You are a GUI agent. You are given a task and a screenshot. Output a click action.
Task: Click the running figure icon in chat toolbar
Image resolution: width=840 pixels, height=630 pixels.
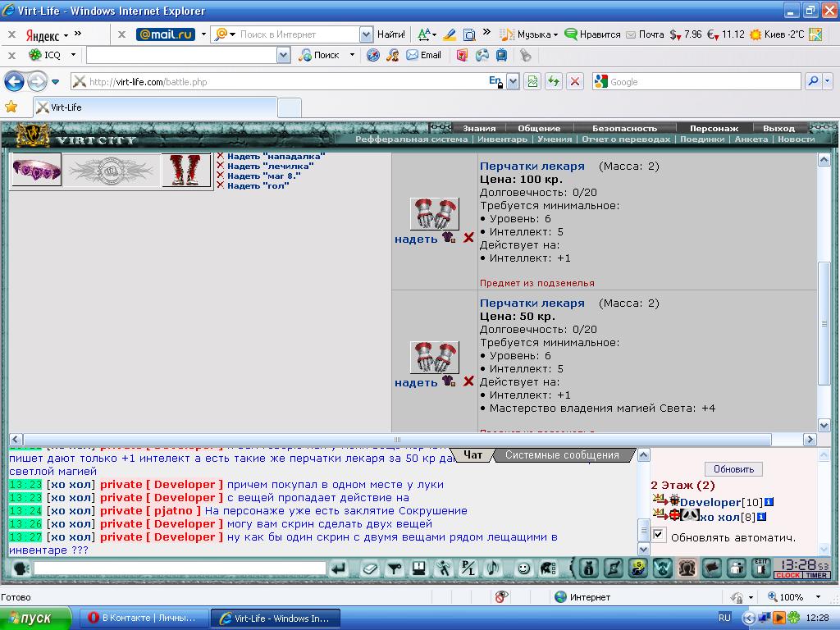coord(444,568)
